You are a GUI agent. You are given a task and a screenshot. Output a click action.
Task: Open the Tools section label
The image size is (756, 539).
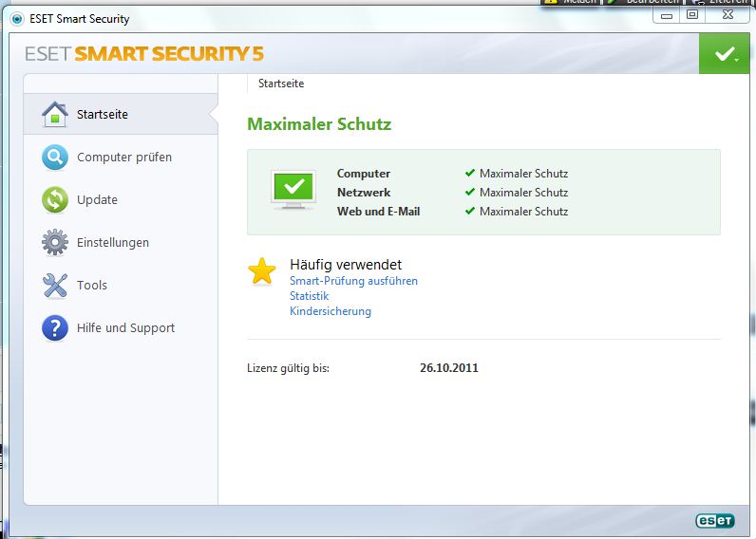point(92,286)
